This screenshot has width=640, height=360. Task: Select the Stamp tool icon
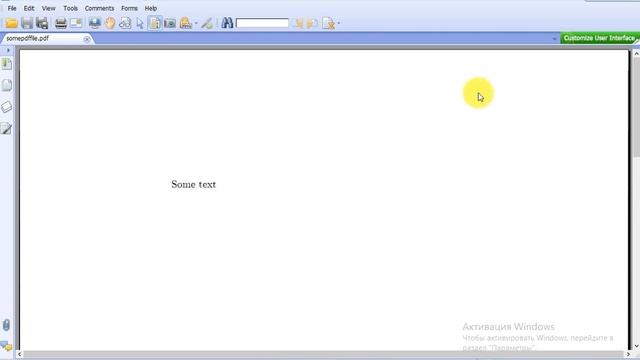pyautogui.click(x=185, y=23)
